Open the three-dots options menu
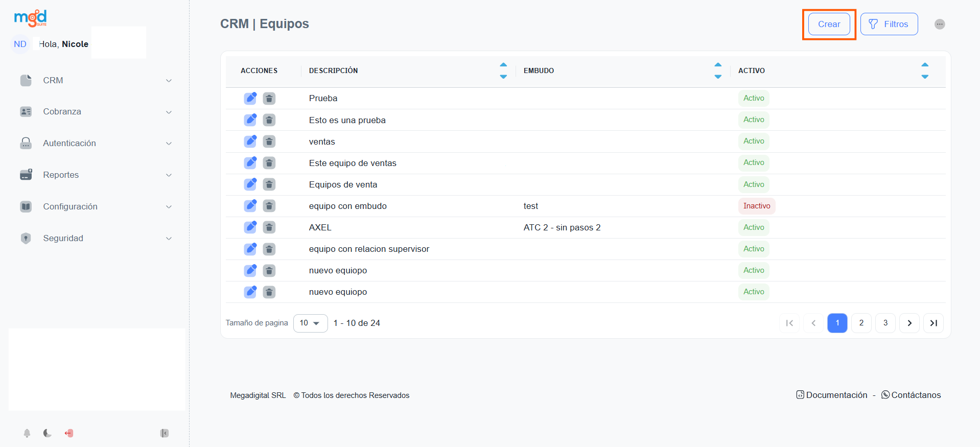 pyautogui.click(x=939, y=24)
